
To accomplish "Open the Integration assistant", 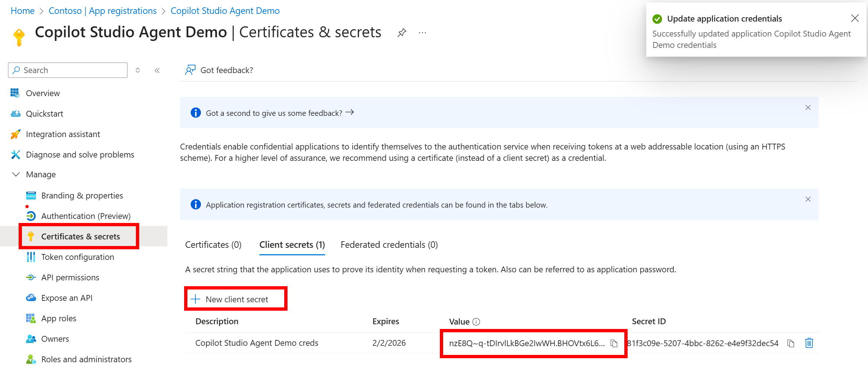I will (63, 134).
